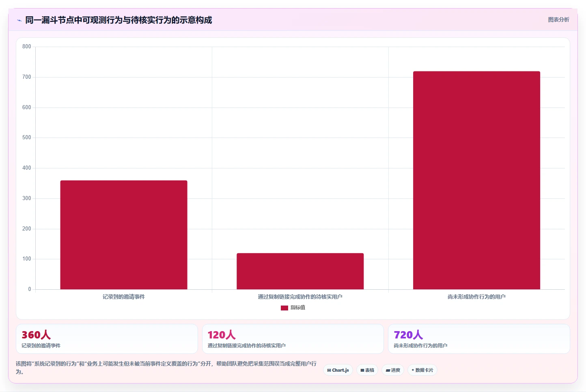Click the y-axis value 400
Screen dimensions: 586x392
(27, 168)
